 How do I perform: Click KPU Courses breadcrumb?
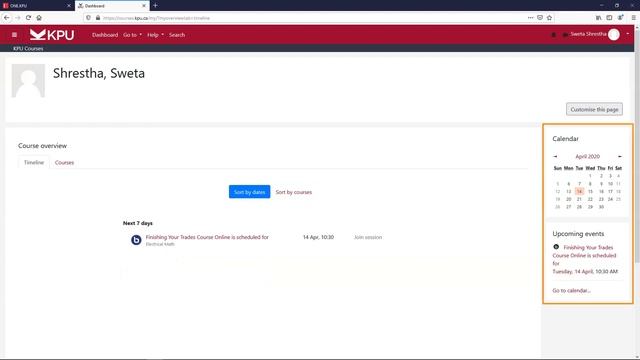click(28, 49)
